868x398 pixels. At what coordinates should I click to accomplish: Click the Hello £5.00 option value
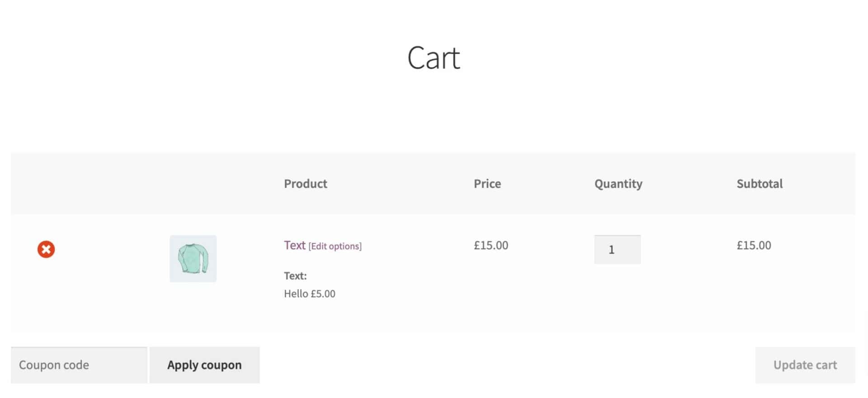click(x=310, y=294)
